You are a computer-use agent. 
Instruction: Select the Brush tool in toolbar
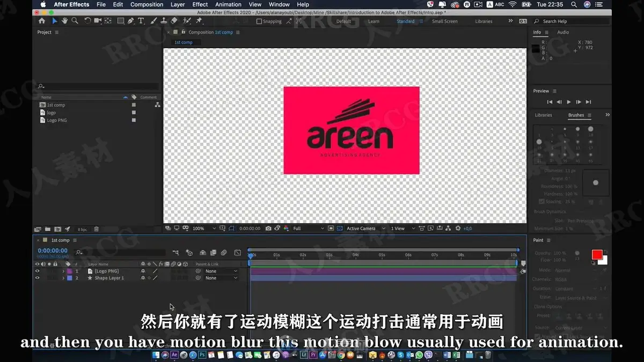[x=153, y=21]
